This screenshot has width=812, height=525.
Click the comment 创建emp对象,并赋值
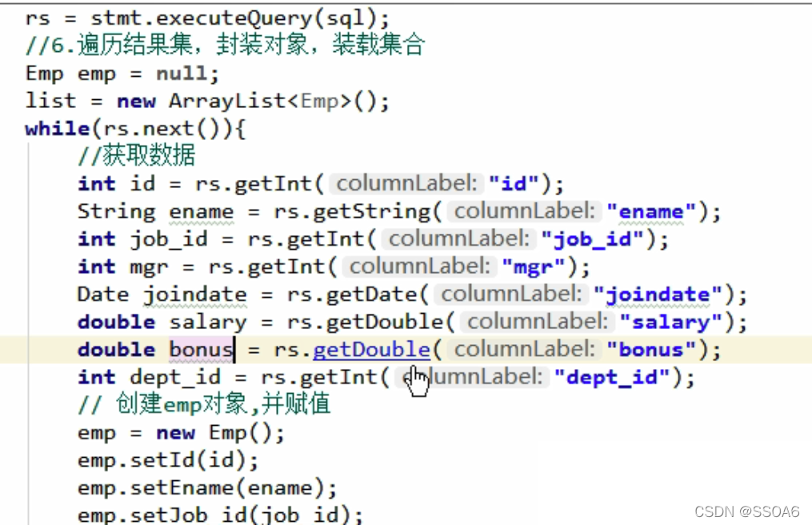[204, 404]
